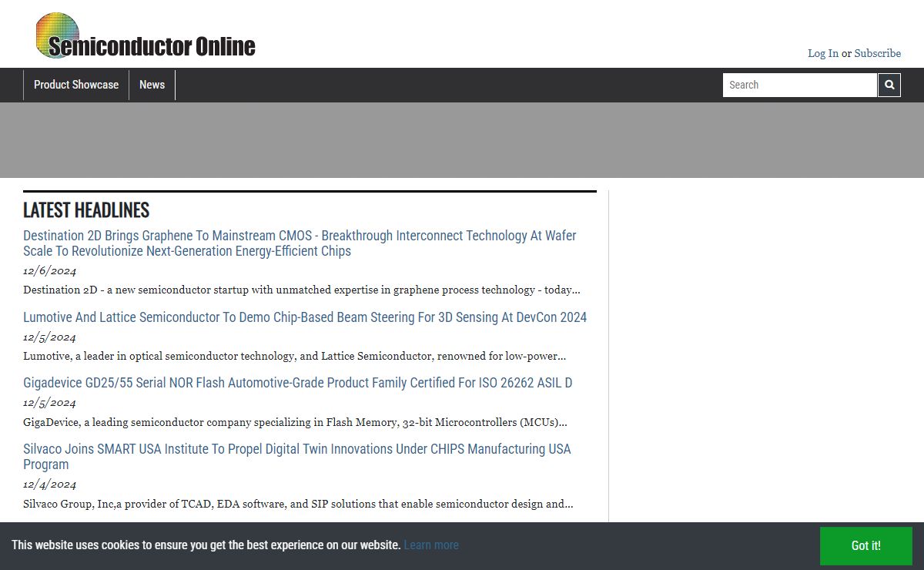Open the Subscribe link
This screenshot has height=570, width=924.
click(877, 53)
